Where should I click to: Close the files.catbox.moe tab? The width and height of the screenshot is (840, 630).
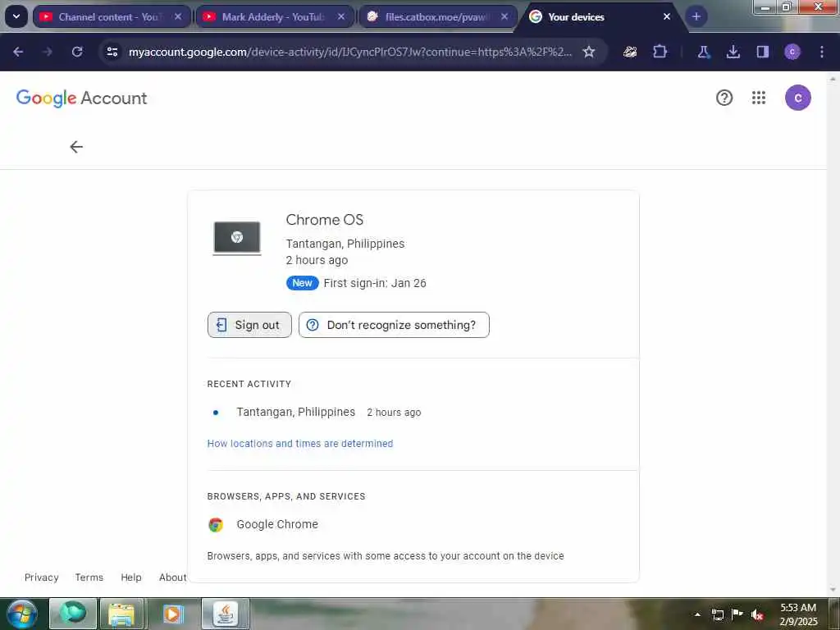click(504, 16)
